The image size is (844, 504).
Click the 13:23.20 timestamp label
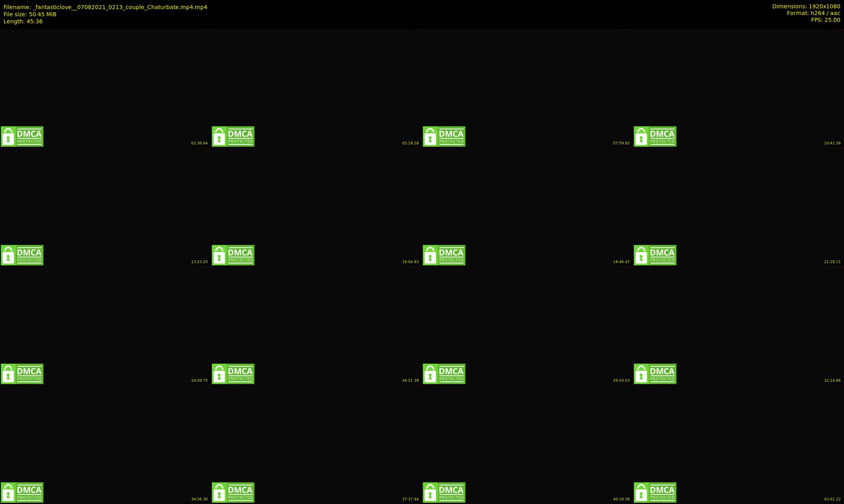[199, 262]
